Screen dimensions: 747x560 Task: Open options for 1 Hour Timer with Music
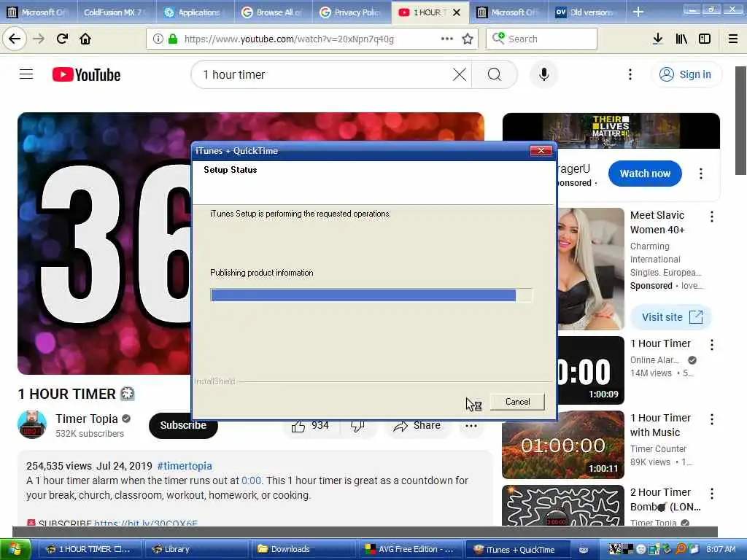712,419
